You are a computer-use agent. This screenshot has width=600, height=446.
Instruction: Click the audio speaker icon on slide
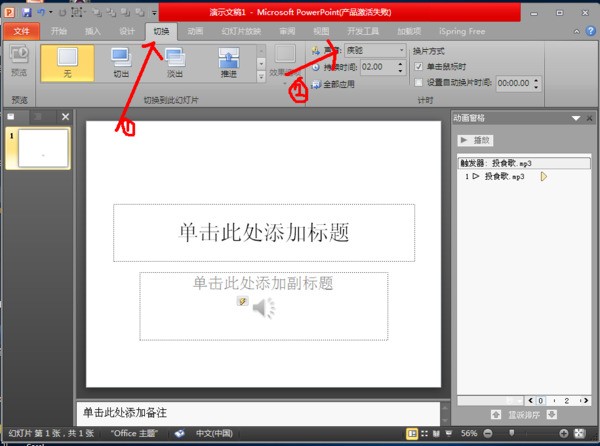click(x=263, y=309)
